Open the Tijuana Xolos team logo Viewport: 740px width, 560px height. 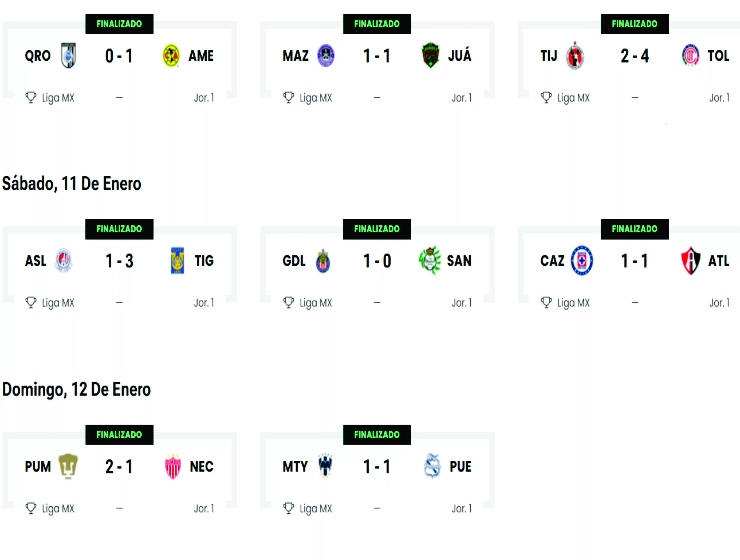coord(575,56)
